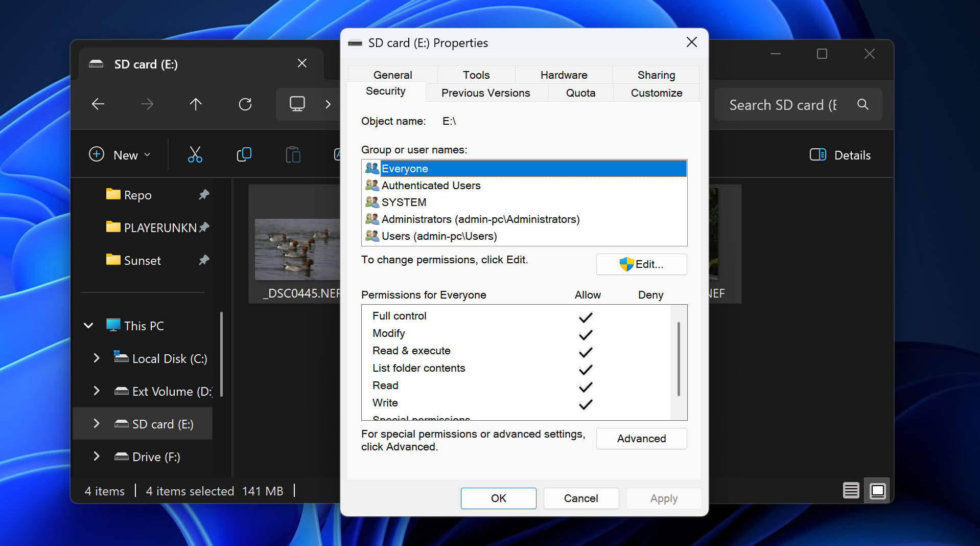This screenshot has height=546, width=980.
Task: Click the permissions list scrollbar
Action: pos(678,359)
